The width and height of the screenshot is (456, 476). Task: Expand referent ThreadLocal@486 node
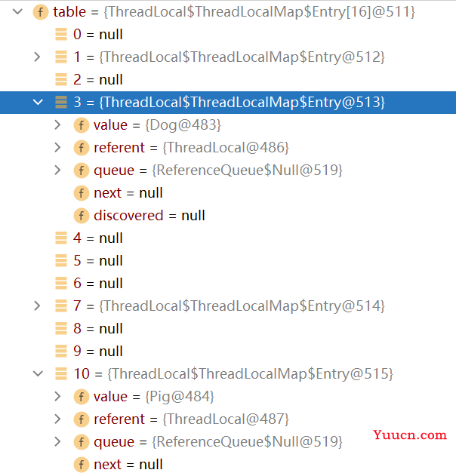[57, 148]
